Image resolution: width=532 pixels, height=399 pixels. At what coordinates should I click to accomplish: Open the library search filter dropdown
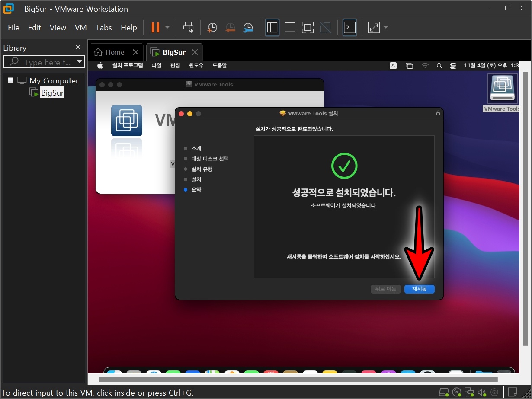pos(79,62)
